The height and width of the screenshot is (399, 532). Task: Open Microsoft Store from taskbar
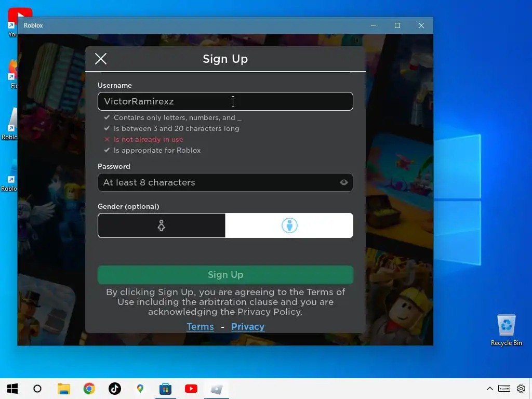click(166, 389)
